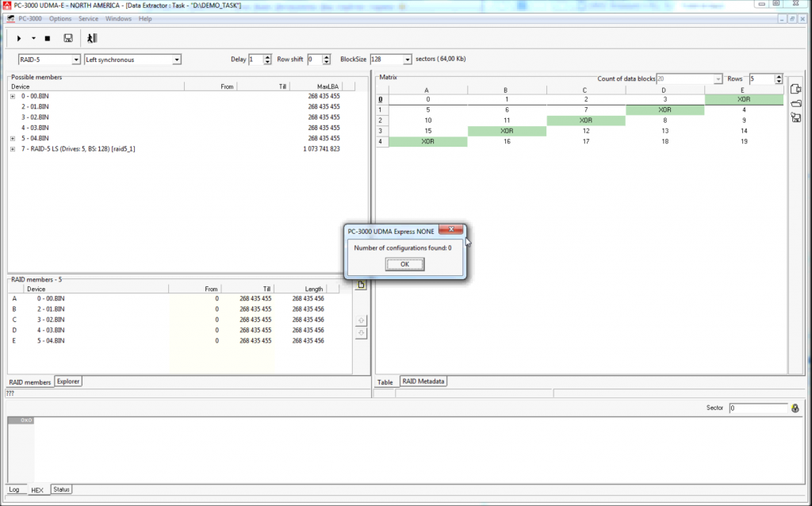This screenshot has height=506, width=812.
Task: Click the yellow page icon above RAID members arrows
Action: (x=361, y=285)
